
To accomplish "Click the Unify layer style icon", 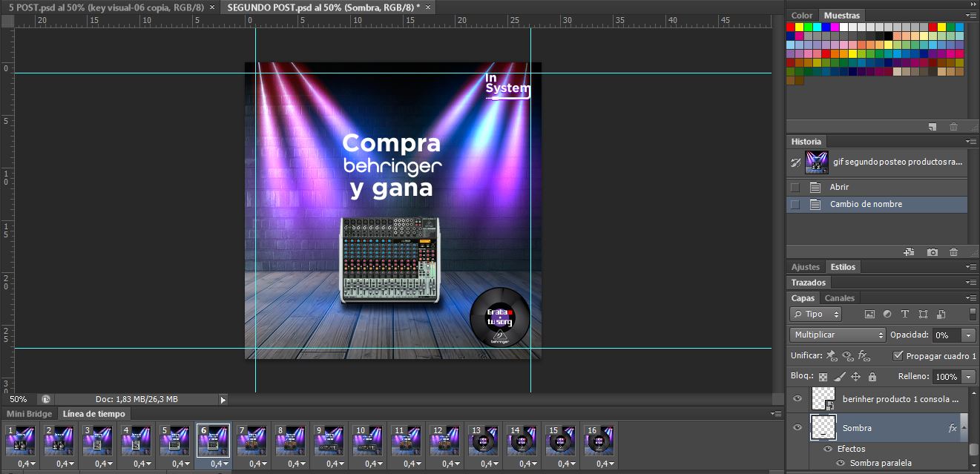I will click(863, 356).
